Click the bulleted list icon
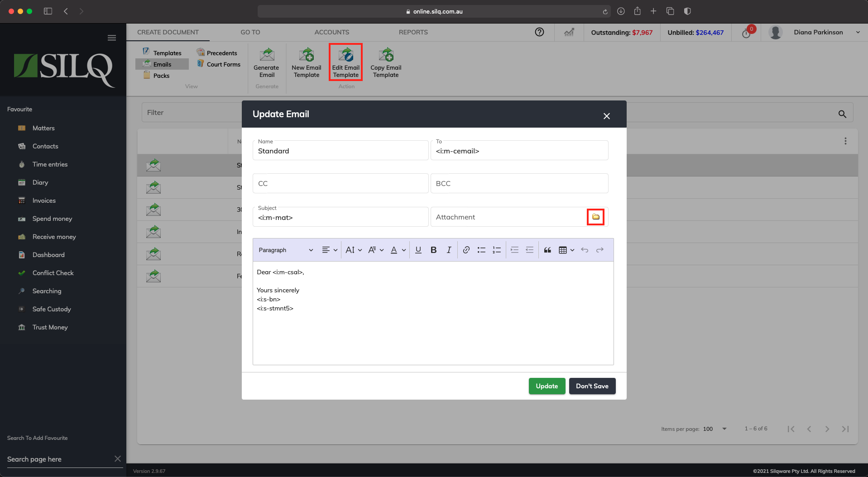The image size is (868, 477). 481,249
